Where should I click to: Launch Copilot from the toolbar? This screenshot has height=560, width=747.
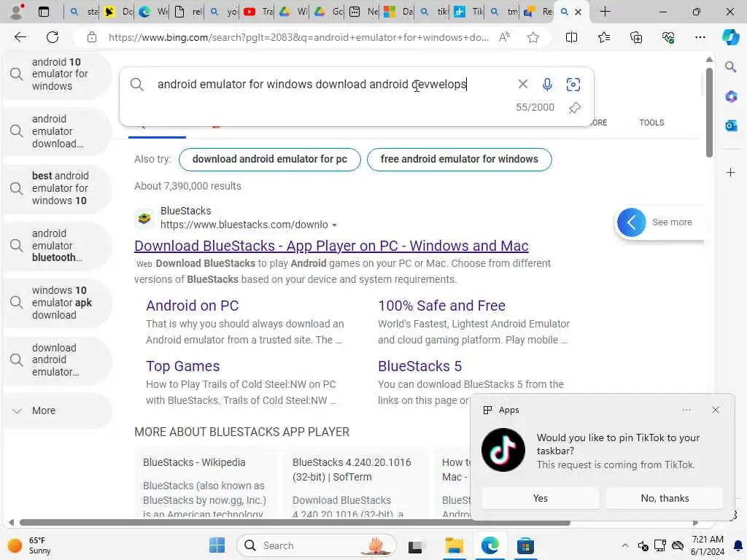click(730, 37)
